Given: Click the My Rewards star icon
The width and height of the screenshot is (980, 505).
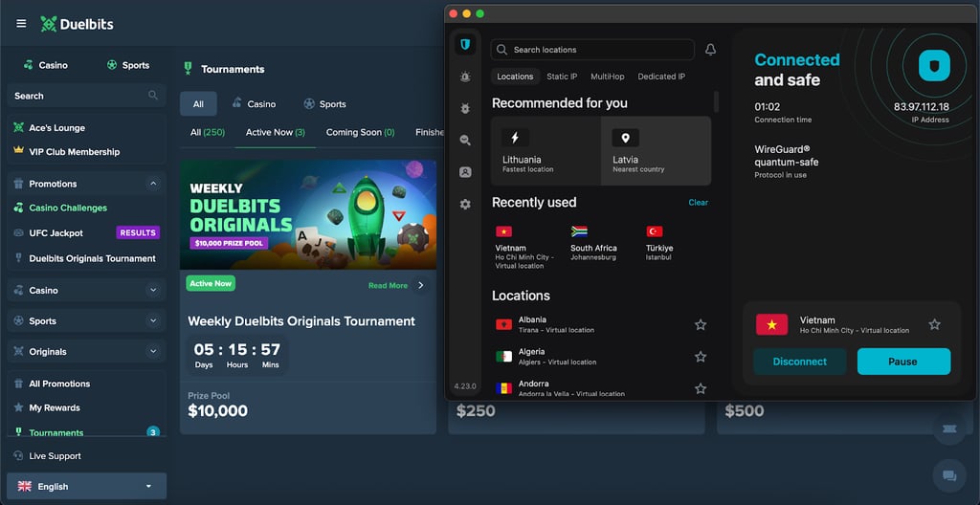Looking at the screenshot, I should [19, 407].
